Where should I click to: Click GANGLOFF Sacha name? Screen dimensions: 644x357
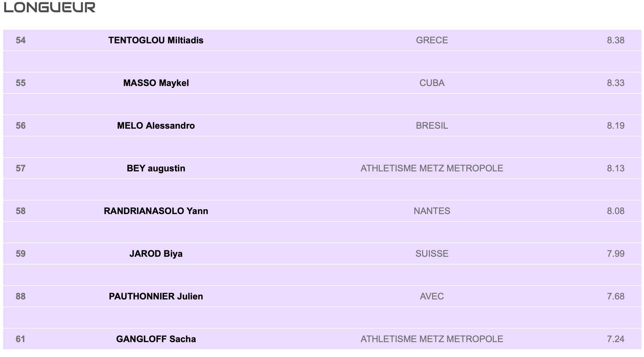point(156,339)
